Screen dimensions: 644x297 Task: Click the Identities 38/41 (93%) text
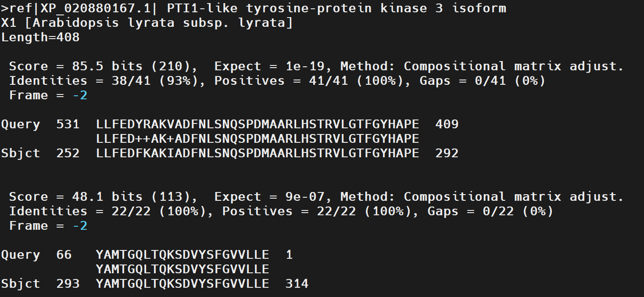107,81
